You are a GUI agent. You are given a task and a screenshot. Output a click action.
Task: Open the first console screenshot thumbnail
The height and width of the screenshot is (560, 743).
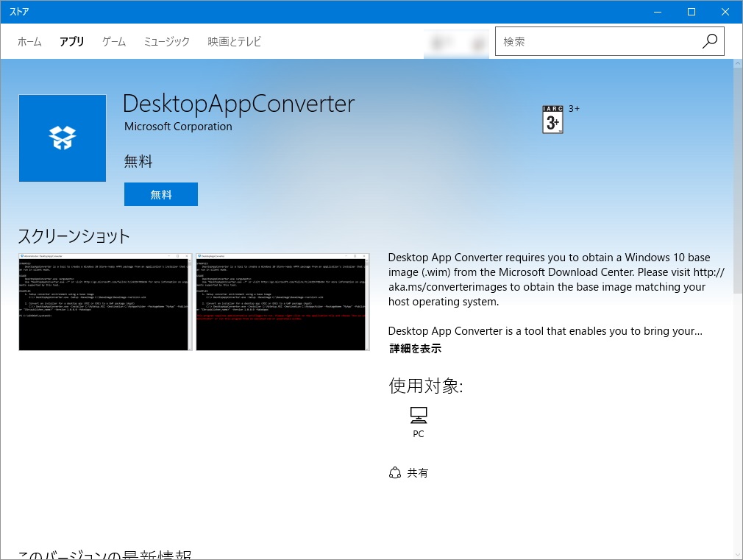105,302
